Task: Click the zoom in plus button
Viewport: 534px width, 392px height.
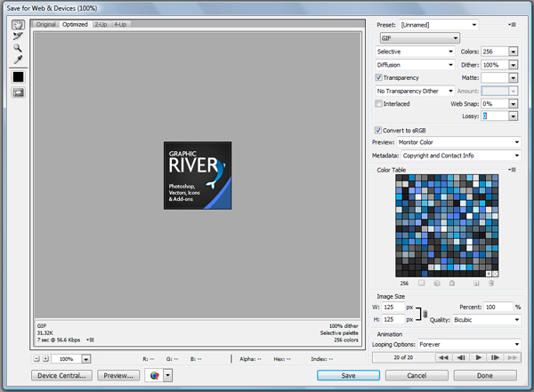Action: pyautogui.click(x=45, y=358)
